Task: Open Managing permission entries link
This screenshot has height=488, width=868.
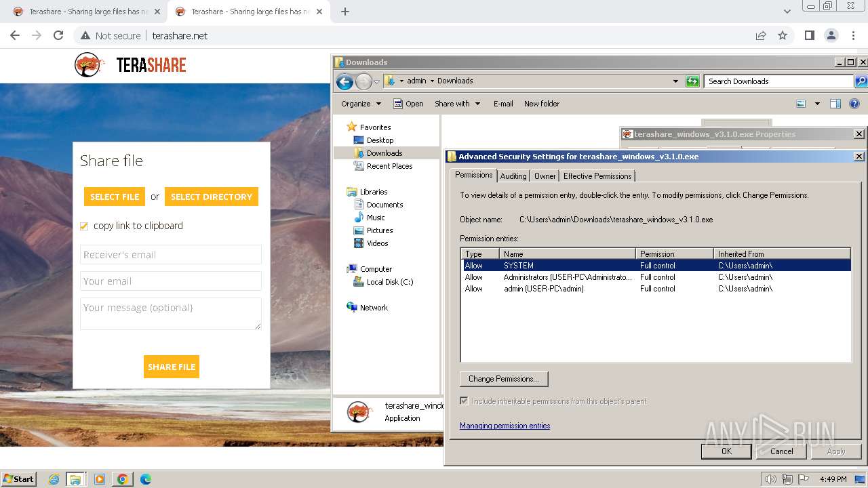Action: 505,426
